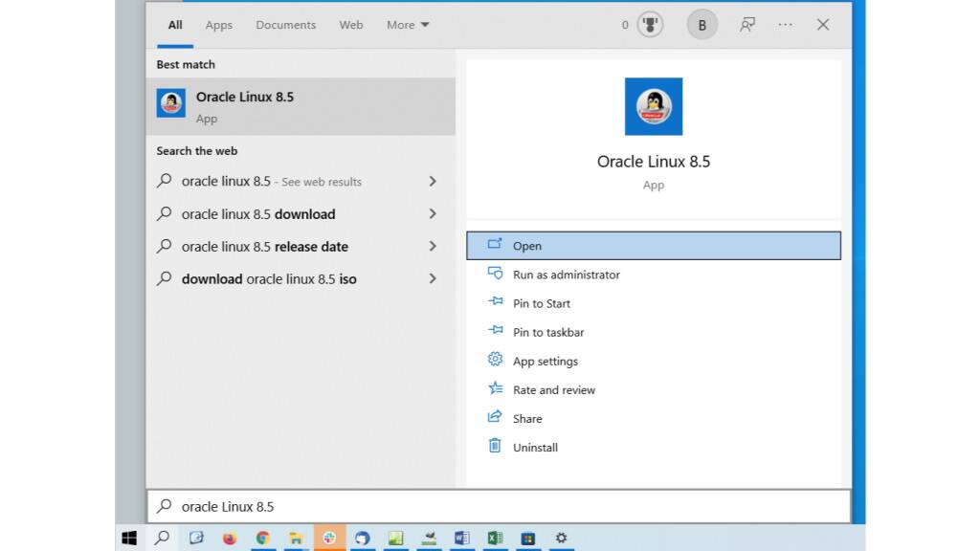Expand the "oracle linux 8.5 download" suggestion
Image resolution: width=980 pixels, height=551 pixels.
(x=258, y=214)
